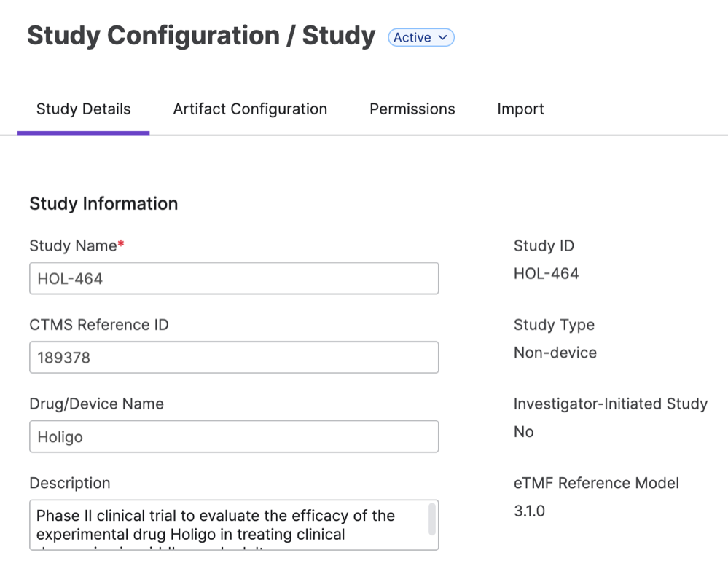This screenshot has height=574, width=728.
Task: Select the Import tab
Action: click(520, 109)
